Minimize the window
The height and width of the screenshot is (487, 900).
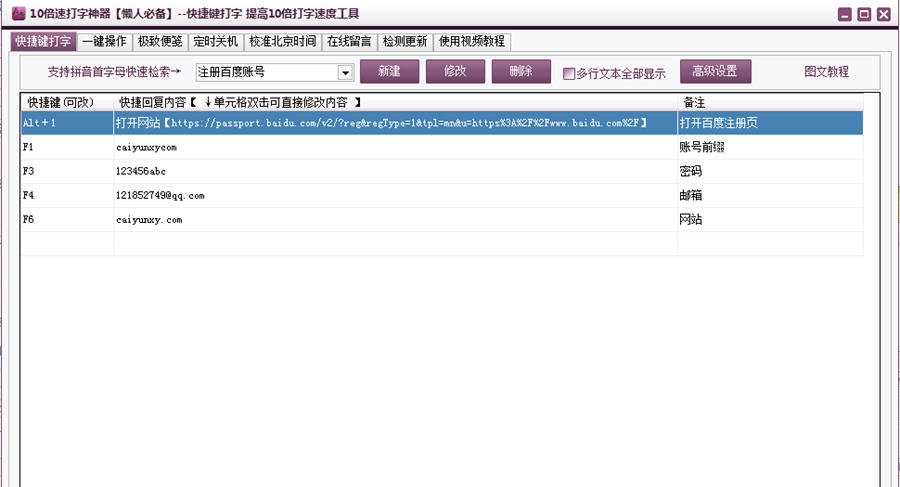(x=844, y=14)
